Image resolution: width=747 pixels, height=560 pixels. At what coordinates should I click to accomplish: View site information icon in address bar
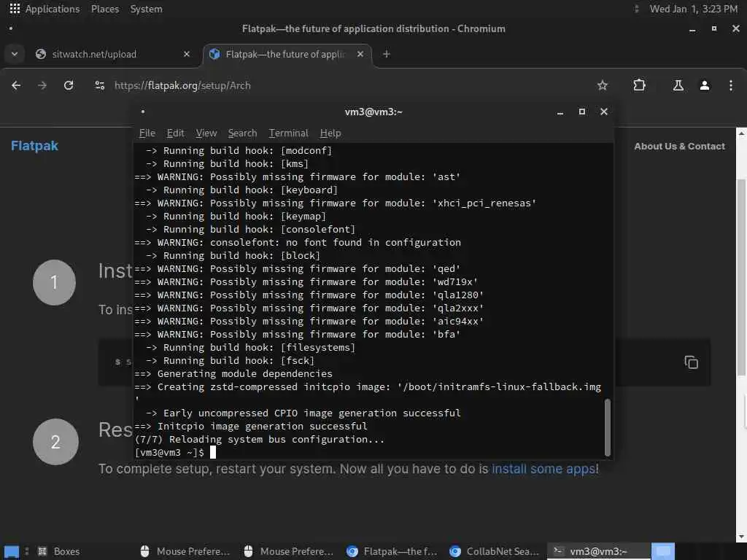tap(99, 85)
